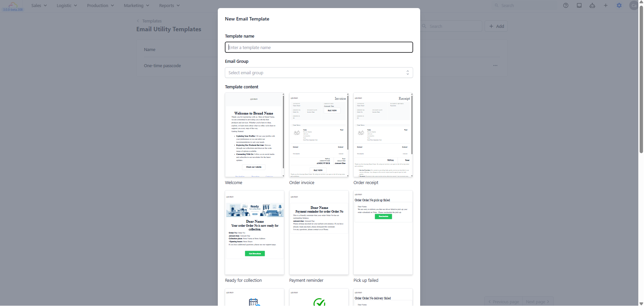Select the Ready for collection template thumbnail
The height and width of the screenshot is (306, 644).
point(254,233)
